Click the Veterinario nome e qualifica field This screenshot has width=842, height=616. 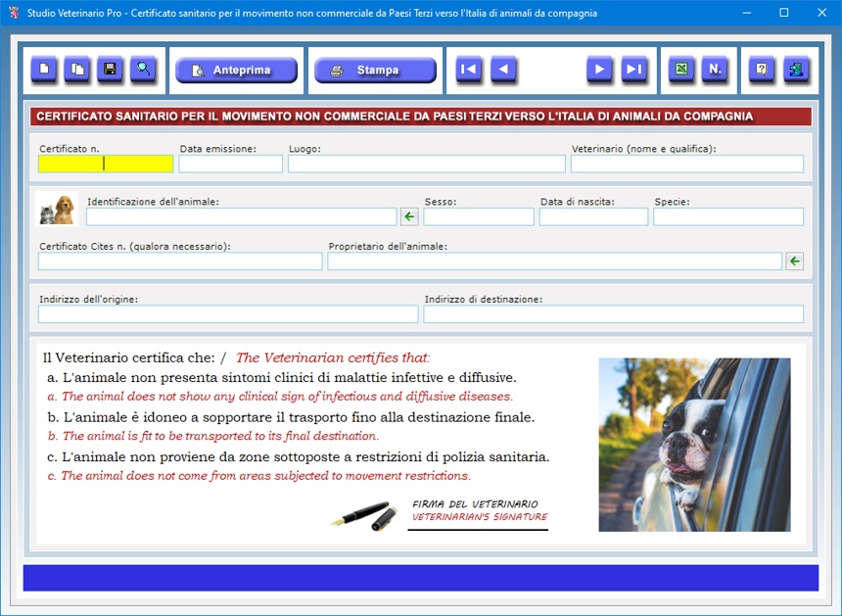686,164
